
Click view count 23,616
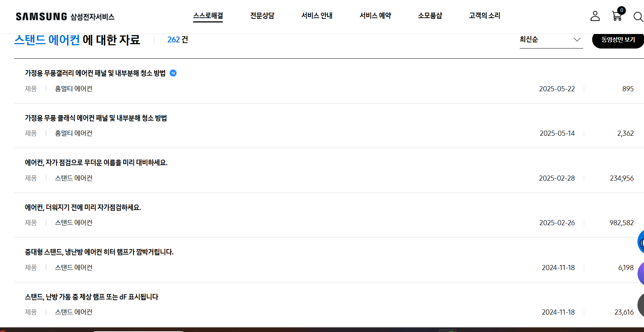[x=624, y=312]
